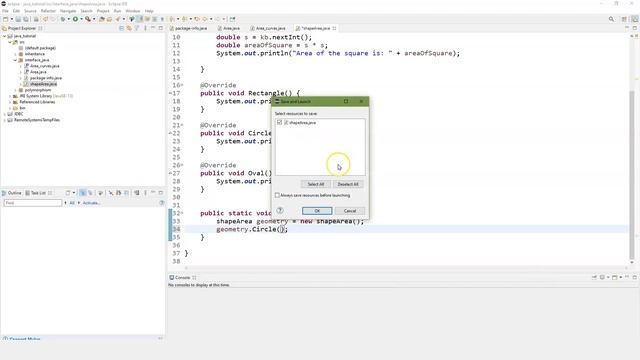Viewport: 640px width, 360px height.
Task: Expand the JRE System Library node
Action: [x=10, y=96]
